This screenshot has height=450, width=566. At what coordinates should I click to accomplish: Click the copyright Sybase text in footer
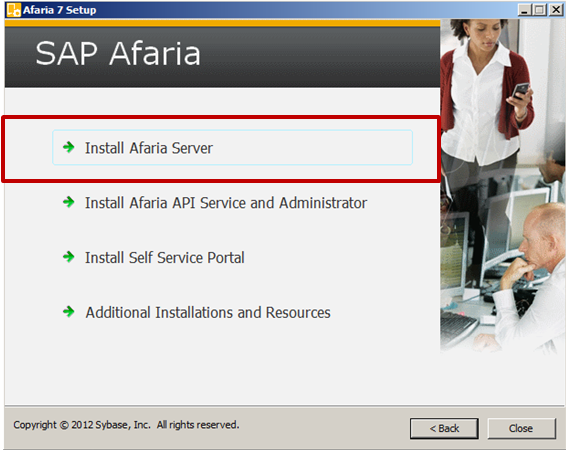pyautogui.click(x=126, y=425)
